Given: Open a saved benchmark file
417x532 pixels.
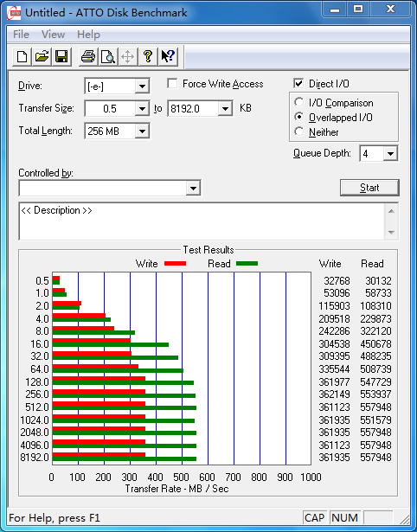Looking at the screenshot, I should [42, 56].
